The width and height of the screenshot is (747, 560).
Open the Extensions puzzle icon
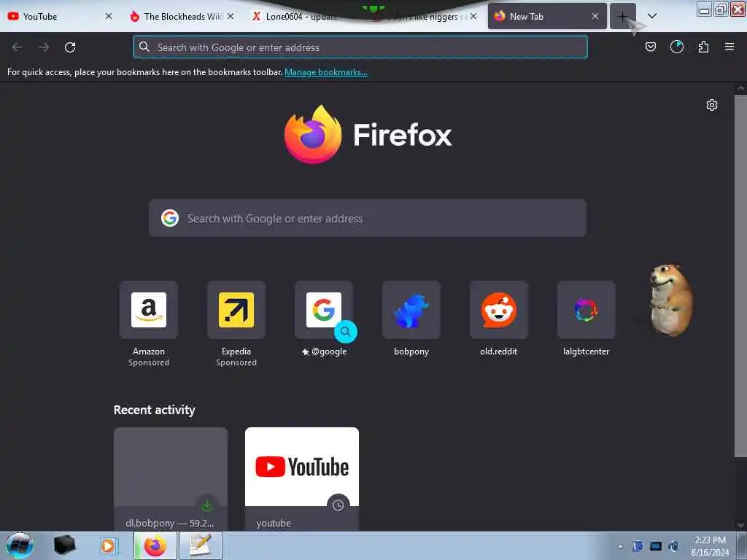[x=703, y=47]
